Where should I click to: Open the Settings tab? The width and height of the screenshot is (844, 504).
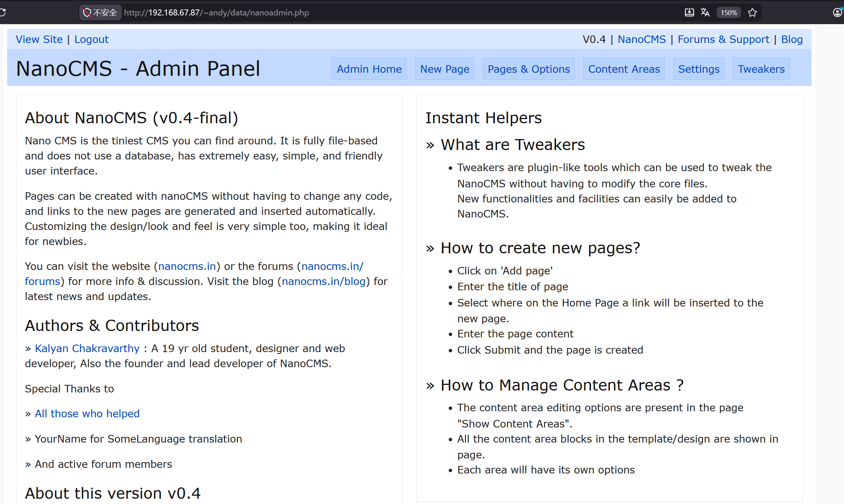pos(698,69)
